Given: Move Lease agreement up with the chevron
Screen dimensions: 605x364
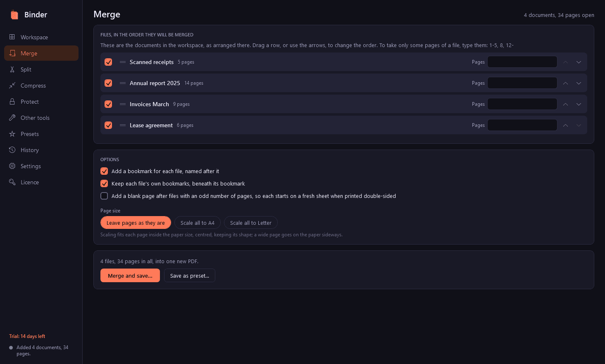Looking at the screenshot, I should point(565,125).
